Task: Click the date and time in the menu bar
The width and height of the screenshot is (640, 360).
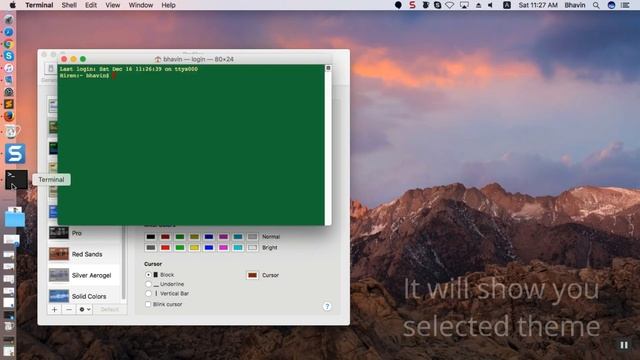Action: pyautogui.click(x=538, y=5)
